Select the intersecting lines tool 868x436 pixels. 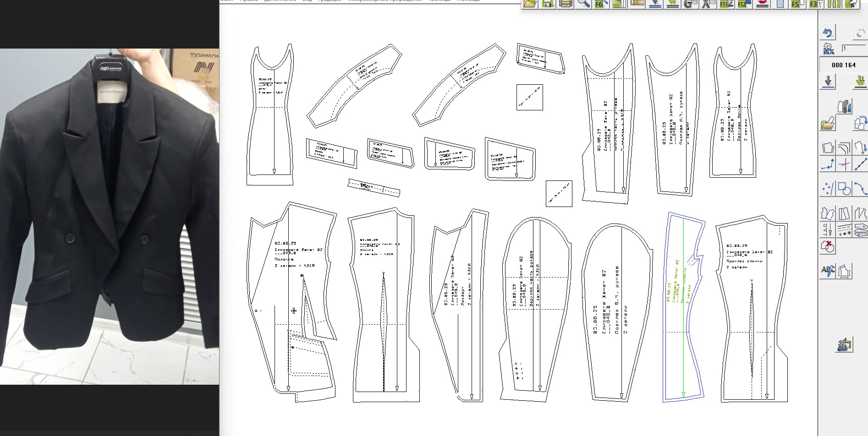click(844, 164)
